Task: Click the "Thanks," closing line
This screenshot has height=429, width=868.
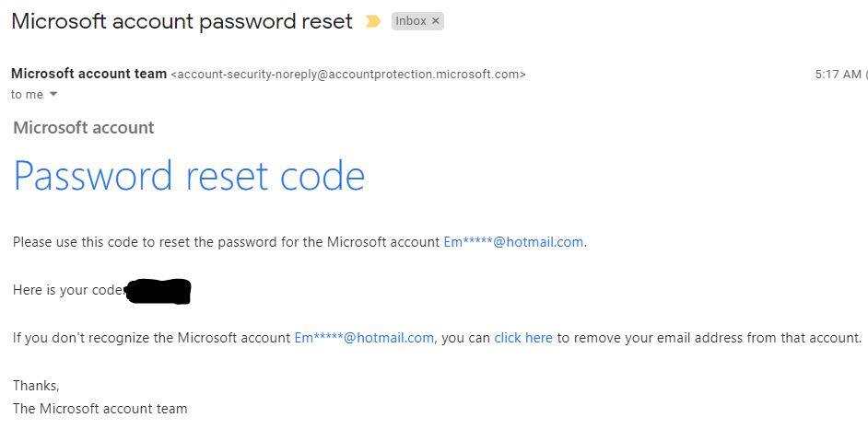Action: (36, 386)
